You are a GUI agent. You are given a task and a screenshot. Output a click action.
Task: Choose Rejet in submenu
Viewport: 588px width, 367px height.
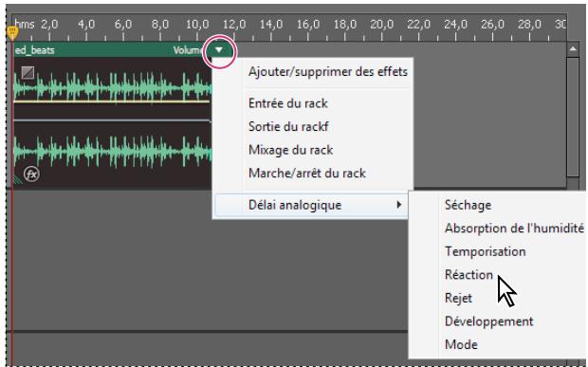pyautogui.click(x=458, y=298)
